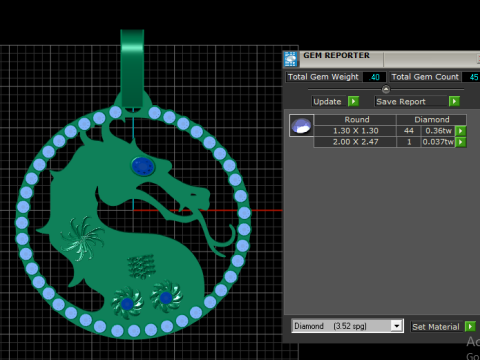Click the green arrow next to Update

tap(353, 101)
